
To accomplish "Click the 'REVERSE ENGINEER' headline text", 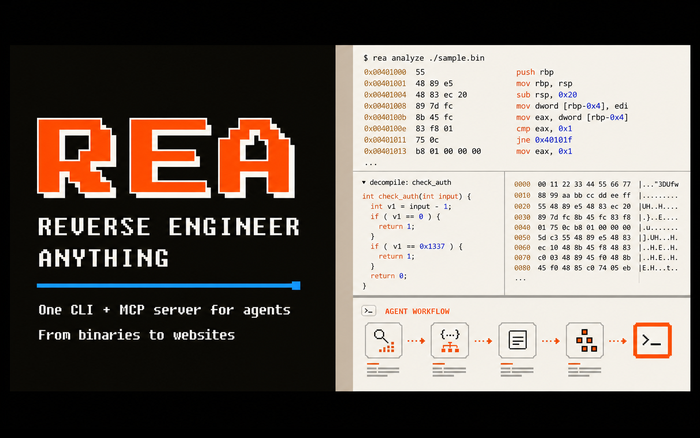I will 169,227.
